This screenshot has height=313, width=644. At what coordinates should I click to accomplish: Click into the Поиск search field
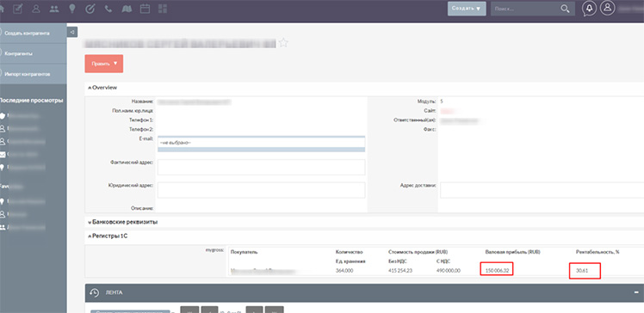pyautogui.click(x=525, y=9)
